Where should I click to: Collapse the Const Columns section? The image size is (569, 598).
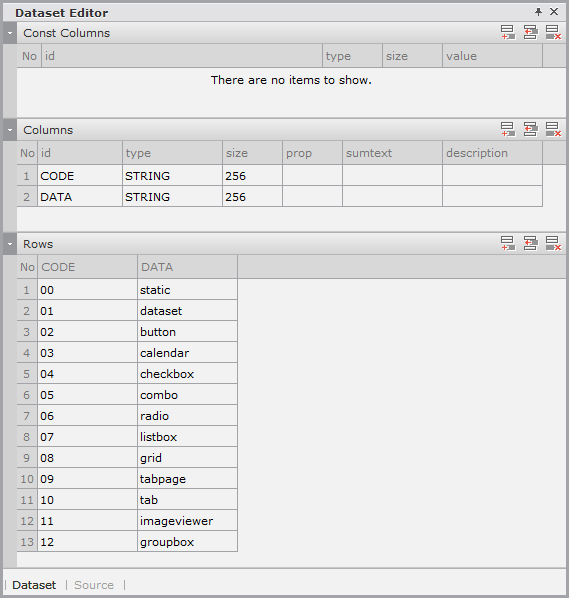(x=10, y=33)
